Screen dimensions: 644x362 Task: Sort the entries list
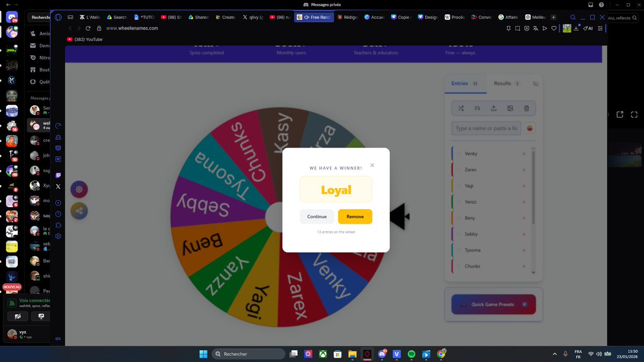click(477, 108)
